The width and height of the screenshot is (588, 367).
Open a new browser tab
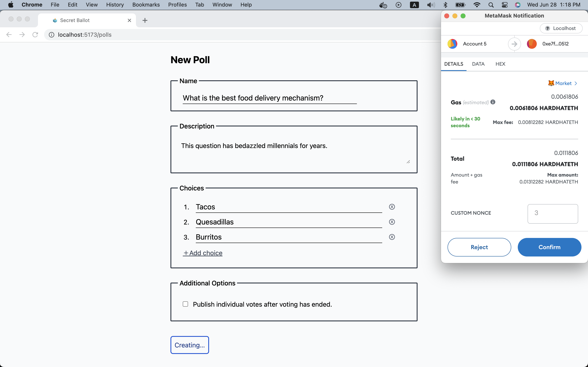click(145, 20)
